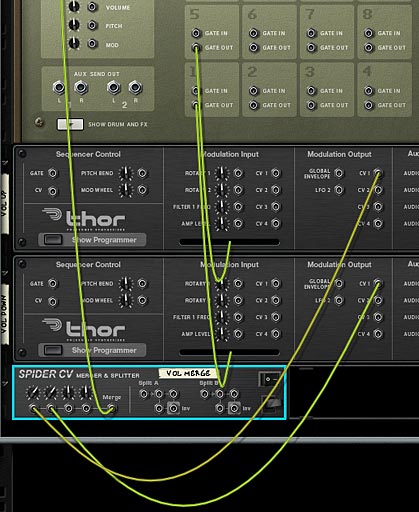Click pad 7 Gate In jack

[x=311, y=33]
